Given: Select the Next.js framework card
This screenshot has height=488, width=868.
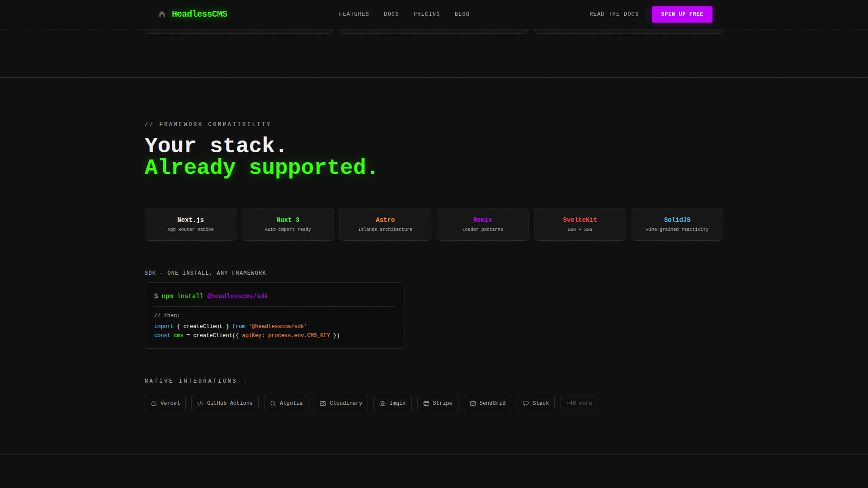Looking at the screenshot, I should click(x=190, y=224).
